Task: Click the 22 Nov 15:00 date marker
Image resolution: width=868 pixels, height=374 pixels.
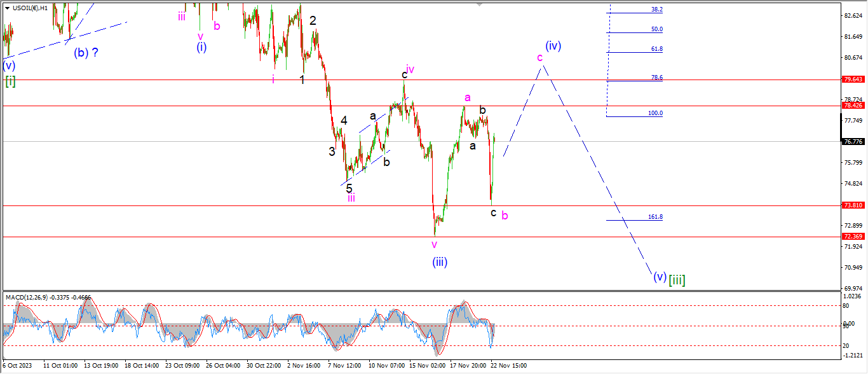Action: click(x=508, y=366)
